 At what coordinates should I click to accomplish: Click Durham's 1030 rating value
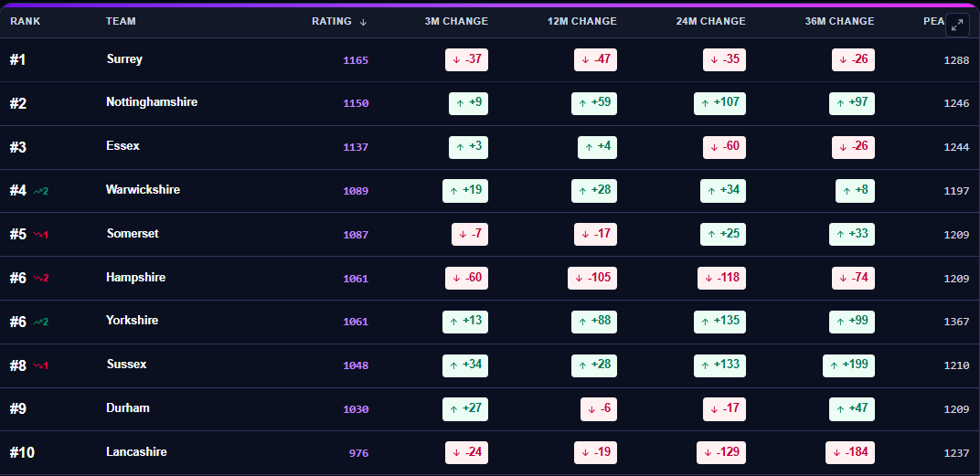click(x=356, y=410)
